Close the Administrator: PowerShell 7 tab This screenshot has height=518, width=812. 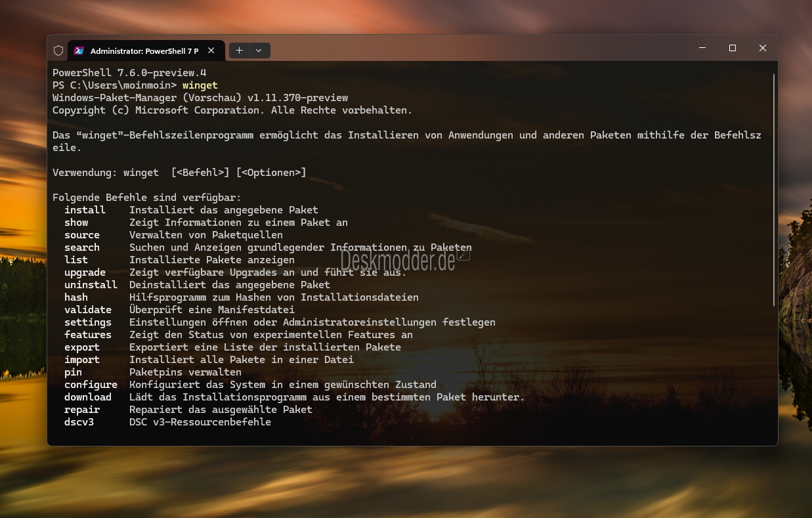click(211, 51)
